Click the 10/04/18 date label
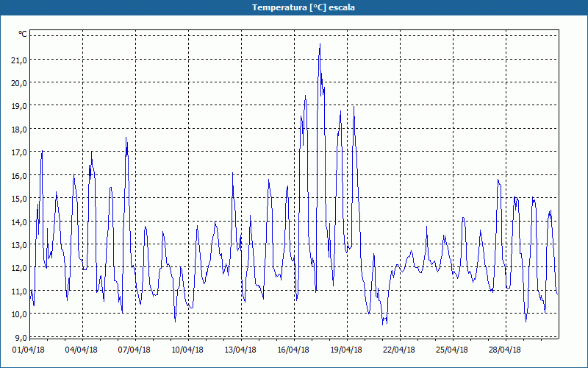This screenshot has width=588, height=368. pyautogui.click(x=187, y=350)
